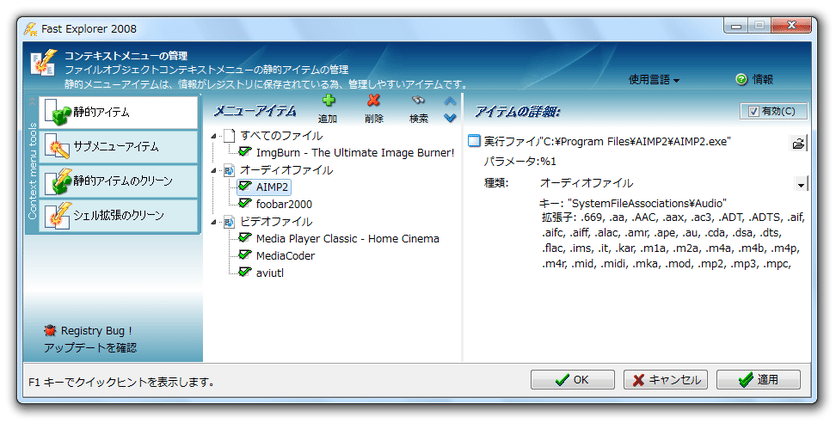Toggle the 有効(C) enabled checkbox
Viewport: 836px width, 423px height.
tap(753, 111)
